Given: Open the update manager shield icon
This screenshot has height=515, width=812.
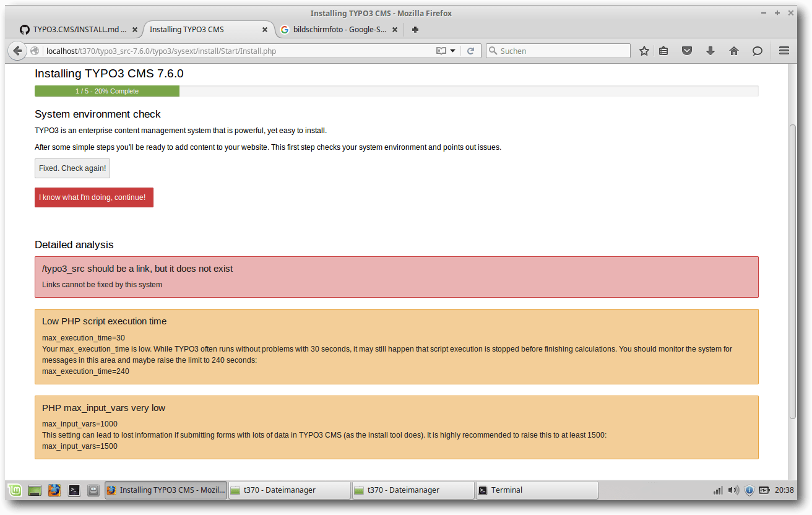Looking at the screenshot, I should coord(749,490).
